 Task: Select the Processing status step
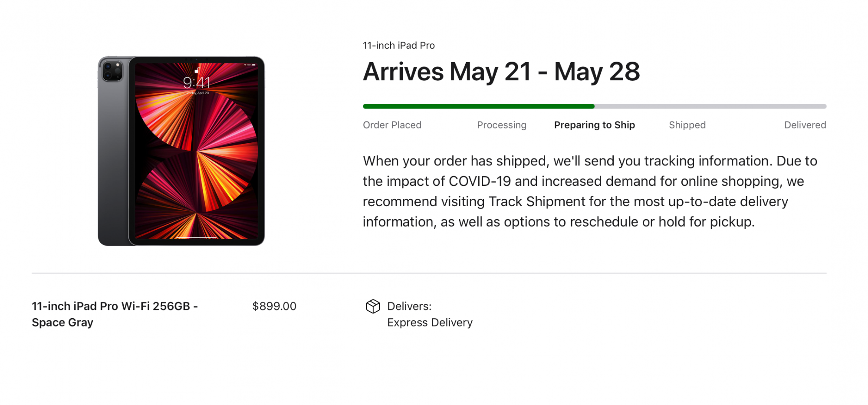coord(501,125)
